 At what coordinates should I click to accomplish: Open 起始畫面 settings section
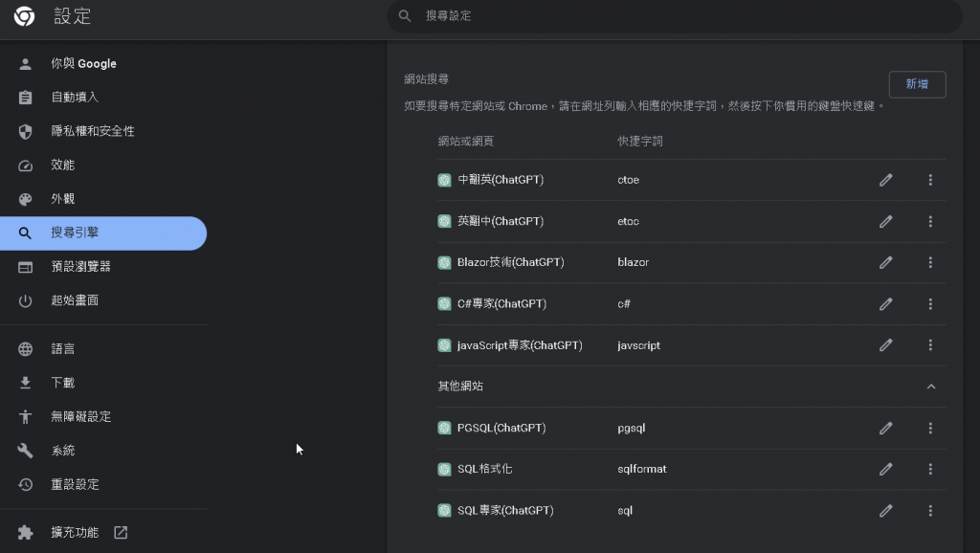(103, 300)
